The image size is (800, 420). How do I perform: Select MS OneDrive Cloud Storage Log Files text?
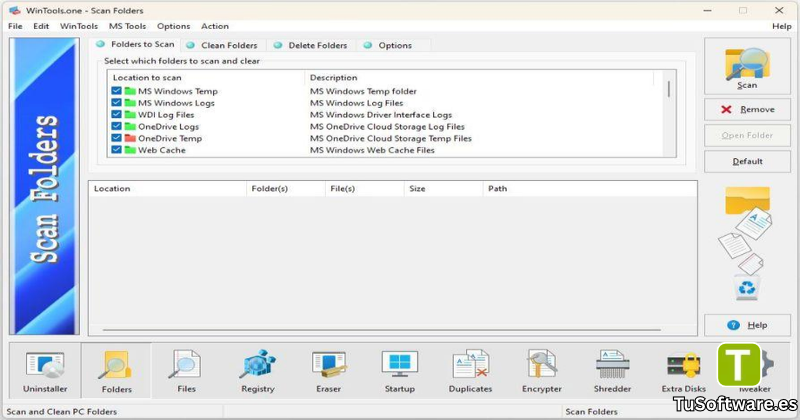click(x=387, y=127)
